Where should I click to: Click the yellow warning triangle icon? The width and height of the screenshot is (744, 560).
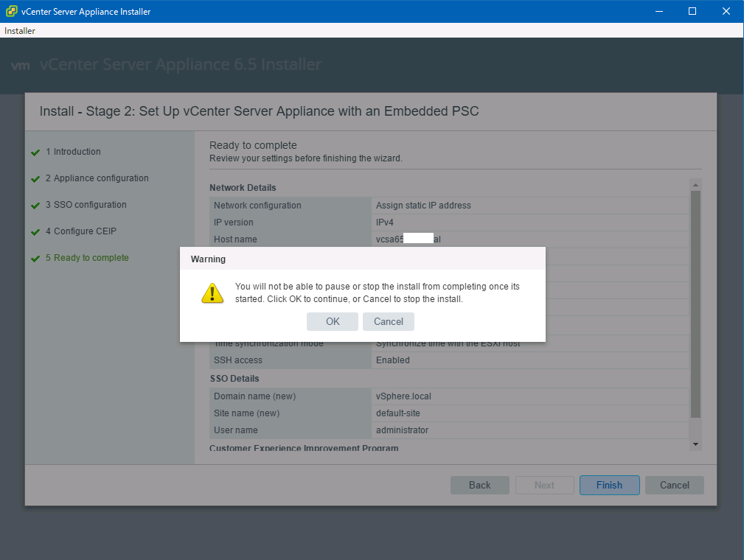coord(212,293)
